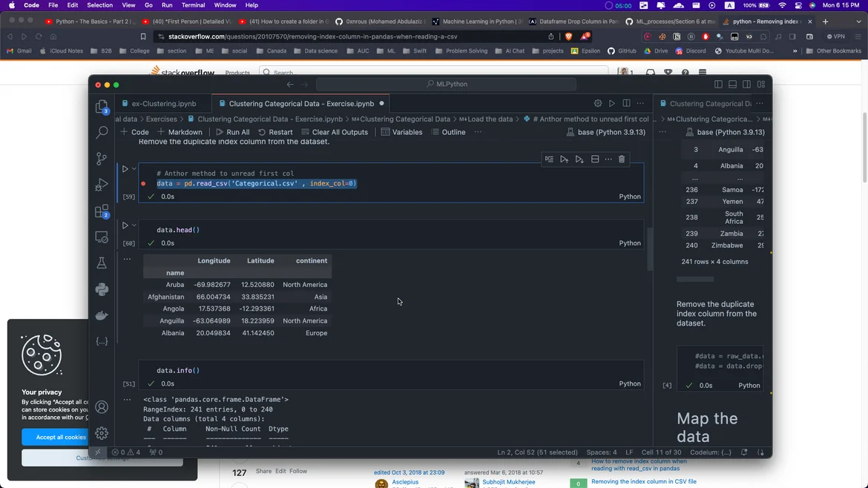Open the Source Control view
The height and width of the screenshot is (488, 868).
102,159
